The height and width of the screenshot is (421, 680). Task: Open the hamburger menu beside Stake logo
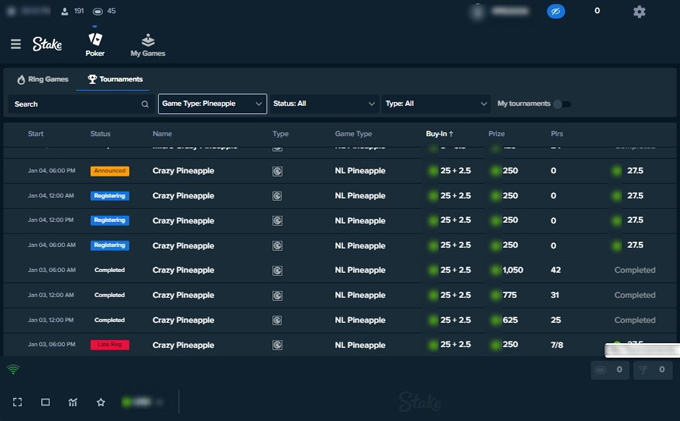pyautogui.click(x=15, y=44)
